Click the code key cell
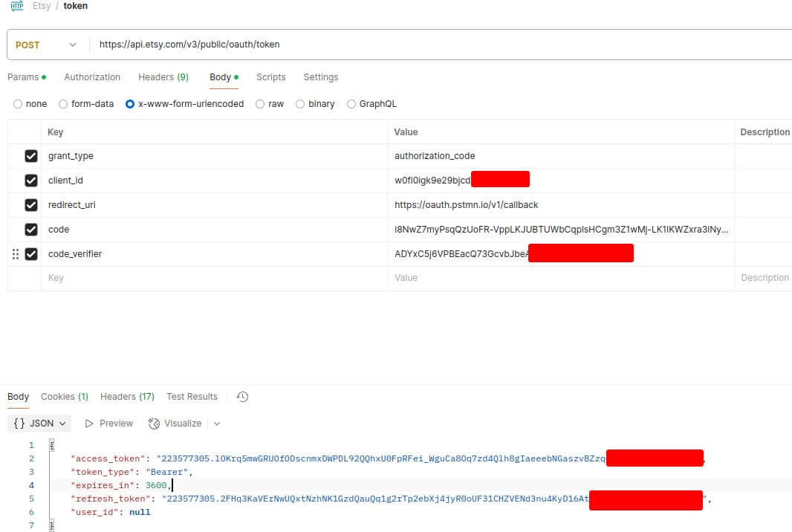 [214, 230]
